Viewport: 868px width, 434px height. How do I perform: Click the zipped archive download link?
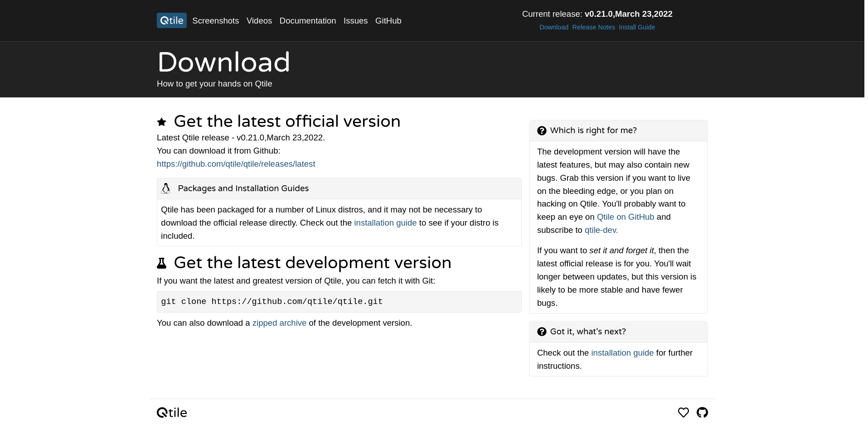tap(279, 323)
